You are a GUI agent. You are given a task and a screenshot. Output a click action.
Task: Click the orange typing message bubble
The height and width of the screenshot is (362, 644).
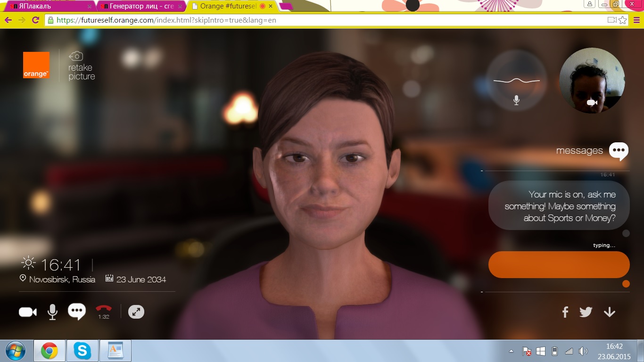click(559, 264)
